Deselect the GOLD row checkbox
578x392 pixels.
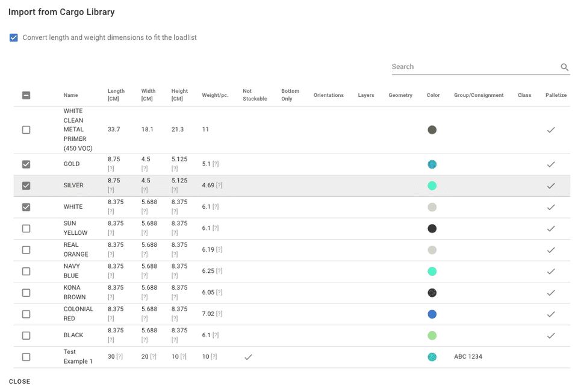click(26, 164)
